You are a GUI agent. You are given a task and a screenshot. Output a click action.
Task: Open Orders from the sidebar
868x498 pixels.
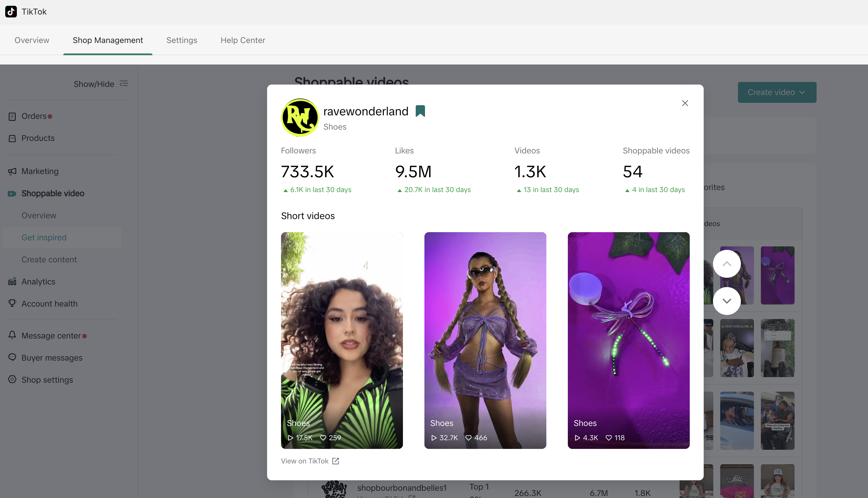click(x=34, y=116)
